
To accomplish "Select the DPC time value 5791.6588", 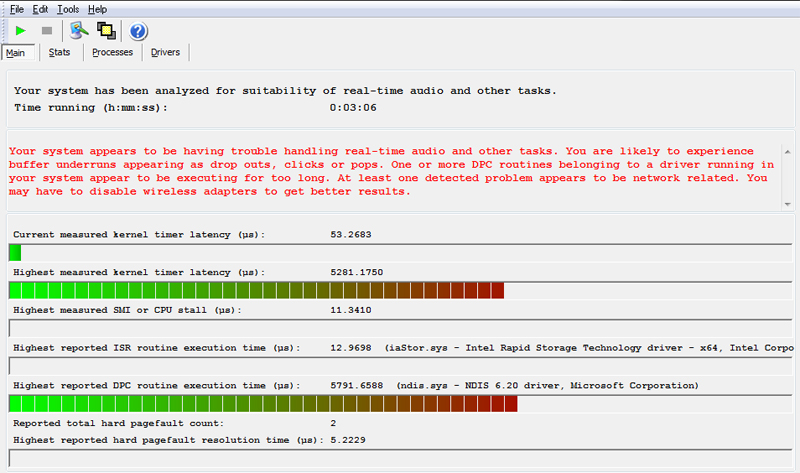I will (356, 386).
